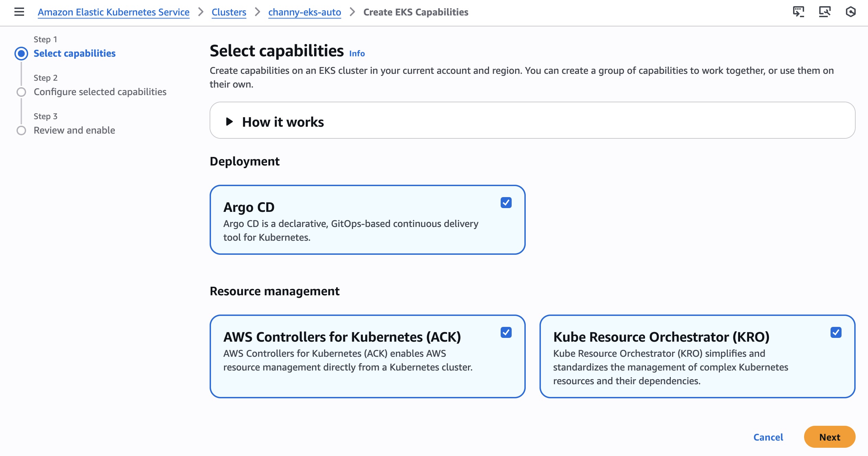The height and width of the screenshot is (456, 868).
Task: Go to Configure selected capabilities step
Action: 100,92
